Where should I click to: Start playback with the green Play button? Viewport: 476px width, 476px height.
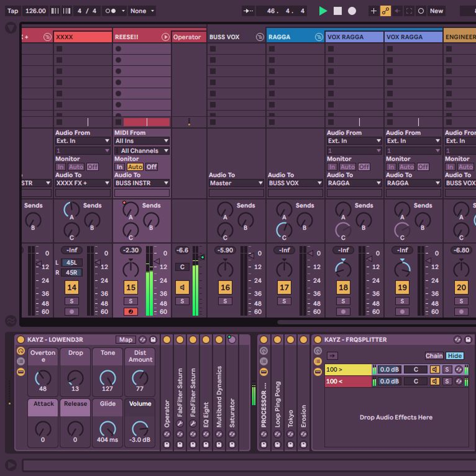[x=323, y=11]
